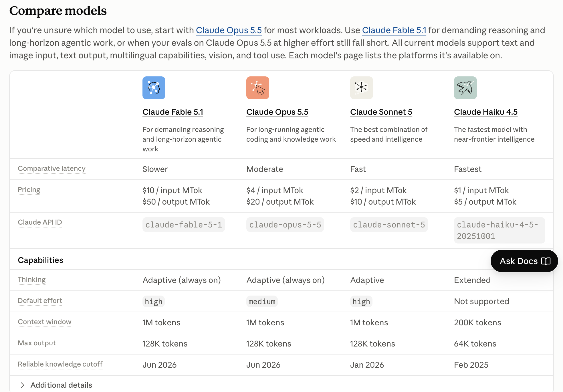Click the Context window row label

coord(44,322)
